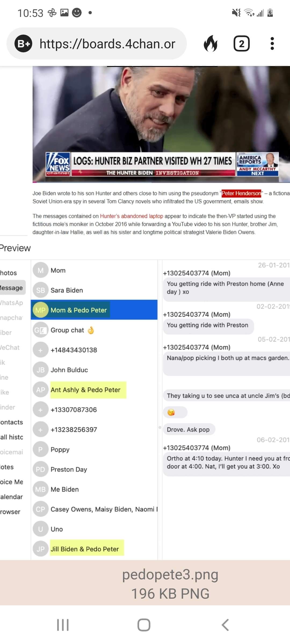The width and height of the screenshot is (290, 644).
Task: Tap the flame icon in browser toolbar
Action: (211, 43)
